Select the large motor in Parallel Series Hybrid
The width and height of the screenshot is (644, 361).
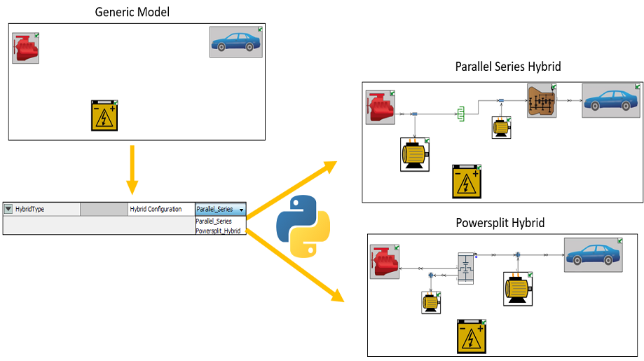[415, 155]
